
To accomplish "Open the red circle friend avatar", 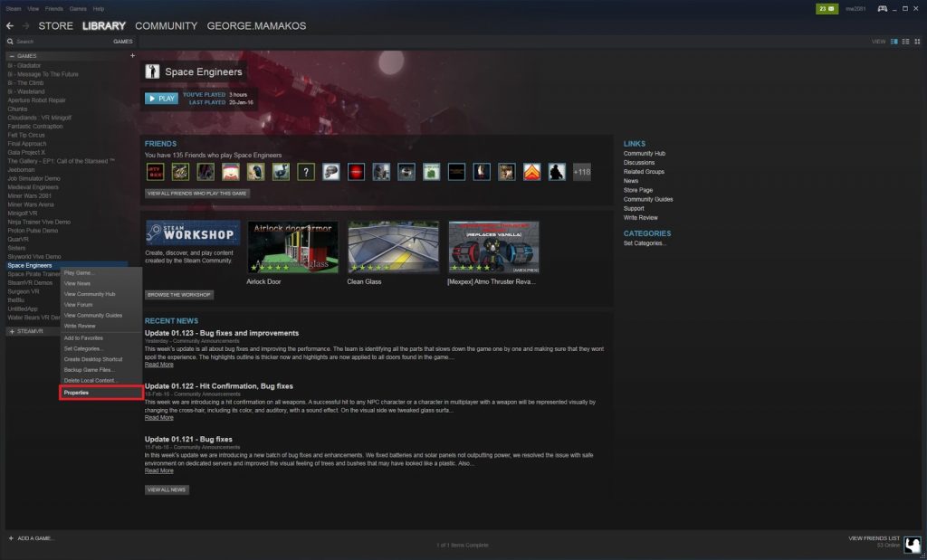I will tap(356, 172).
